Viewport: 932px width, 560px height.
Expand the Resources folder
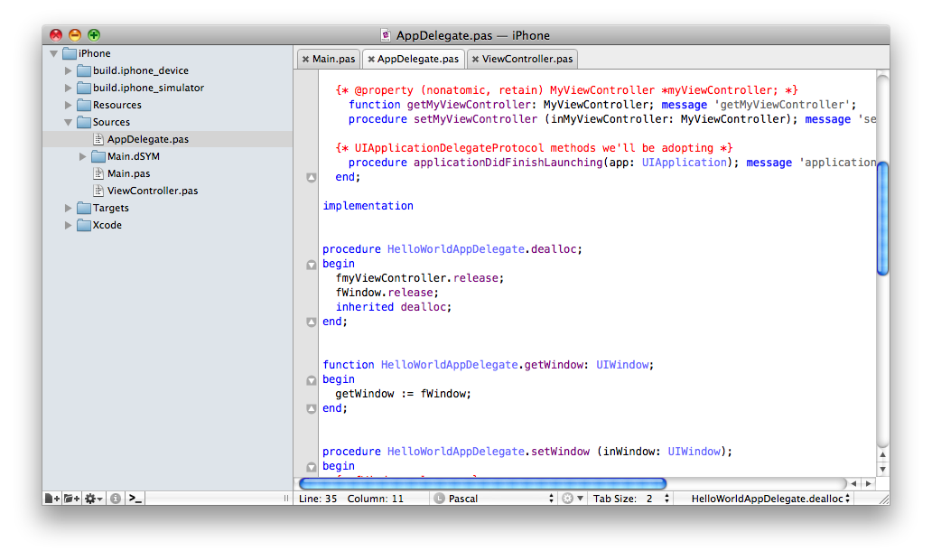[69, 105]
